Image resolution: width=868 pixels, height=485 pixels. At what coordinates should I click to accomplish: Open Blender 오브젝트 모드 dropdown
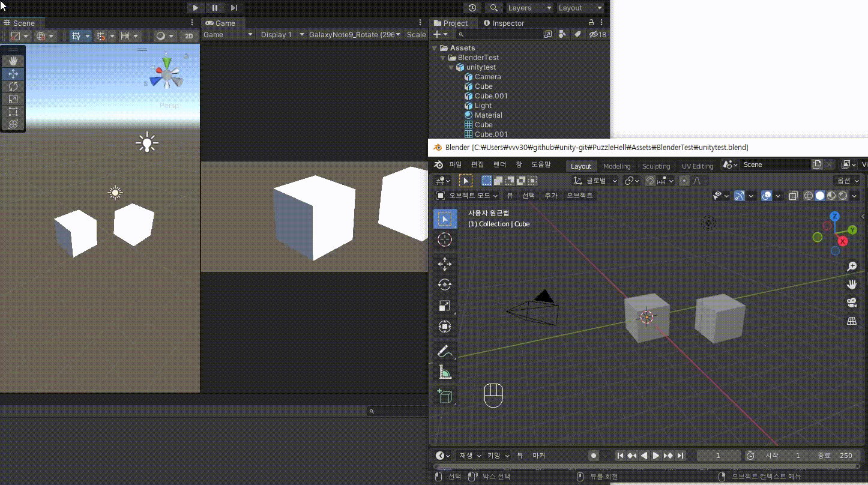tap(466, 196)
